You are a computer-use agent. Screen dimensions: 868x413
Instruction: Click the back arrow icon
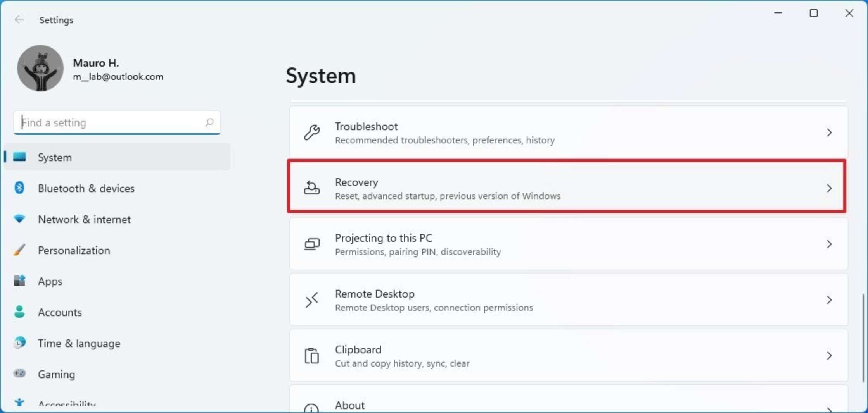[19, 19]
